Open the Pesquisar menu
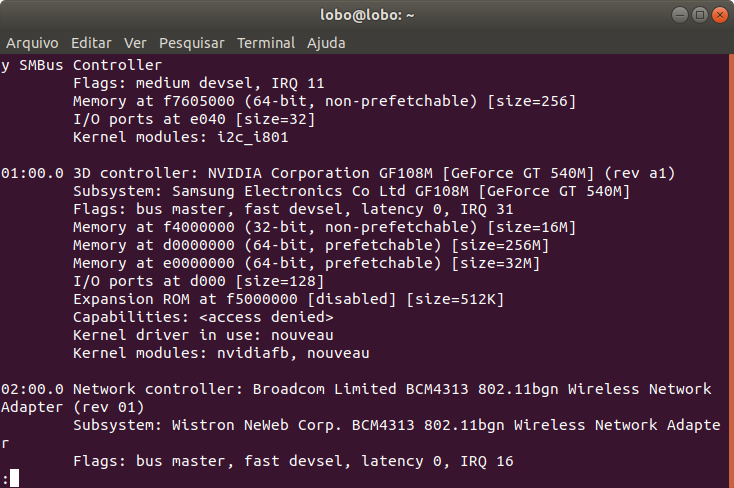This screenshot has height=488, width=734. point(192,43)
